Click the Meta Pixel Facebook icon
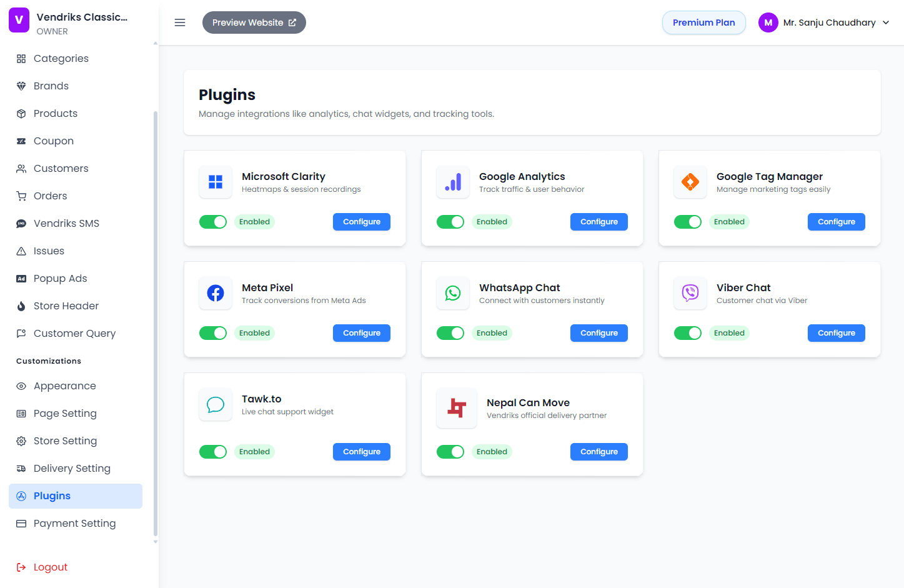The image size is (904, 588). click(215, 293)
